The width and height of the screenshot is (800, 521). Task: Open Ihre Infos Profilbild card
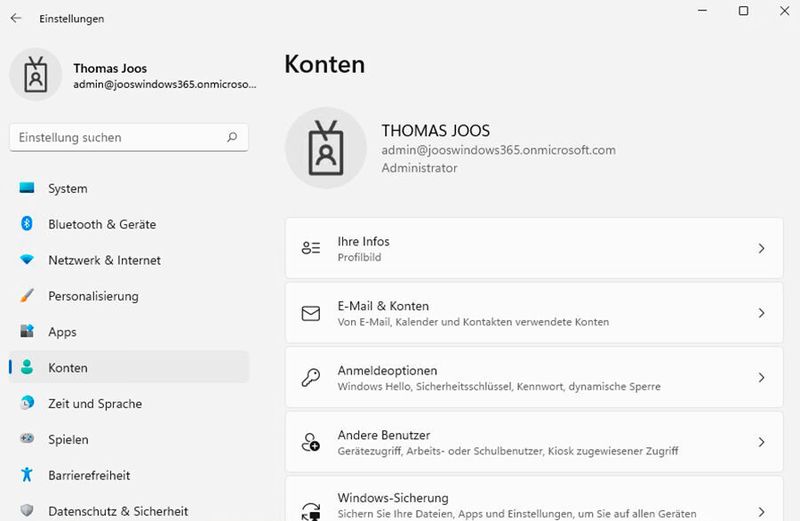[534, 248]
